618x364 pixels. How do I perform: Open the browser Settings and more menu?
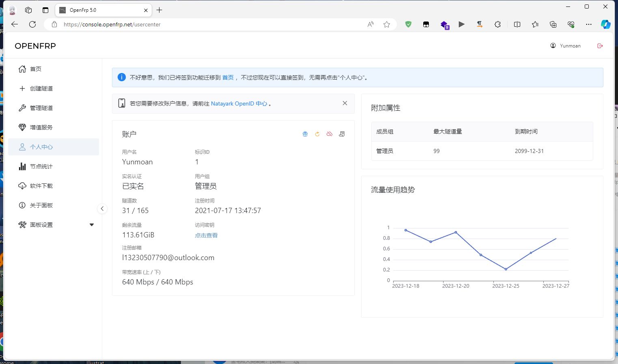tap(589, 24)
